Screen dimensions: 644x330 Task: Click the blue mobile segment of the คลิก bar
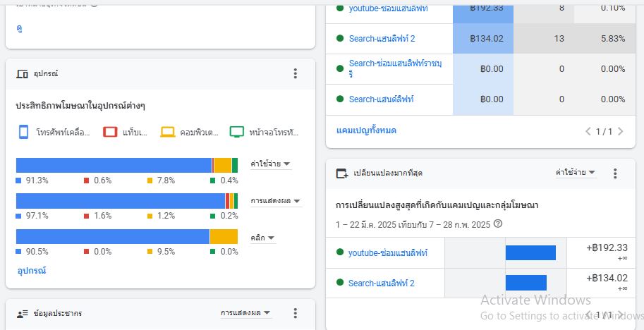tap(113, 237)
